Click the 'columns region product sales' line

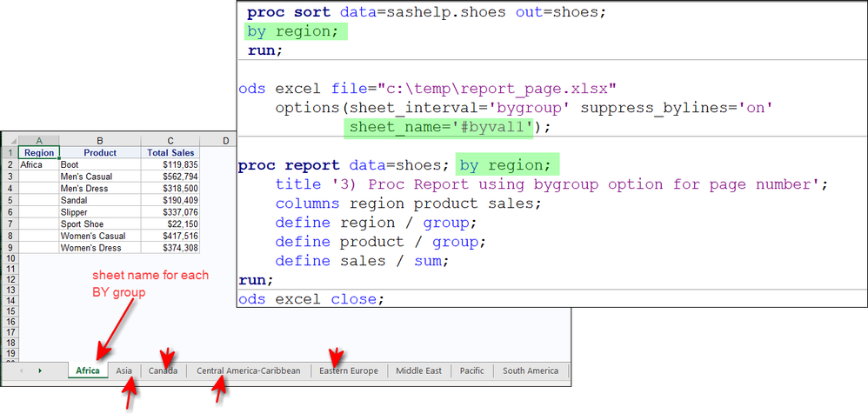[408, 204]
